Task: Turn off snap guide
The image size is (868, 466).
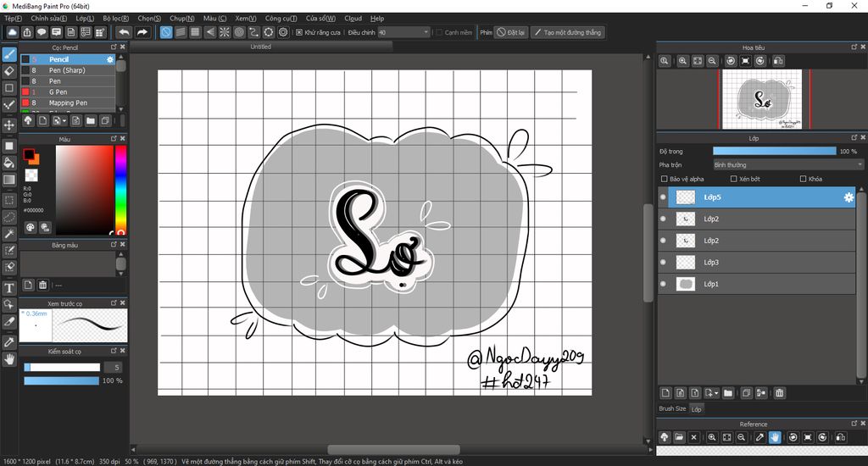Action: click(166, 33)
